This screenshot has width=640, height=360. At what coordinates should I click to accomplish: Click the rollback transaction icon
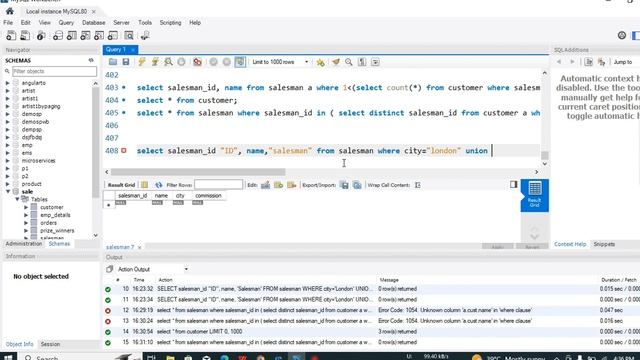[227, 62]
